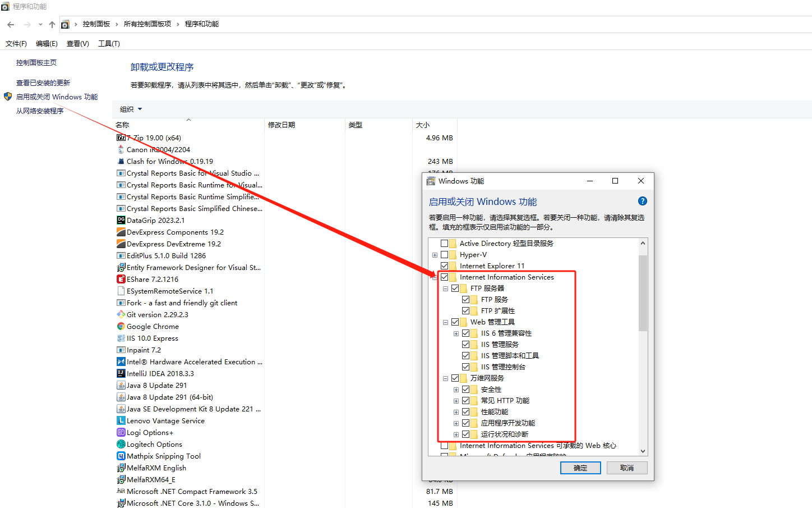Uncheck the FTP 服务 checkbox
The height and width of the screenshot is (508, 812).
point(465,299)
